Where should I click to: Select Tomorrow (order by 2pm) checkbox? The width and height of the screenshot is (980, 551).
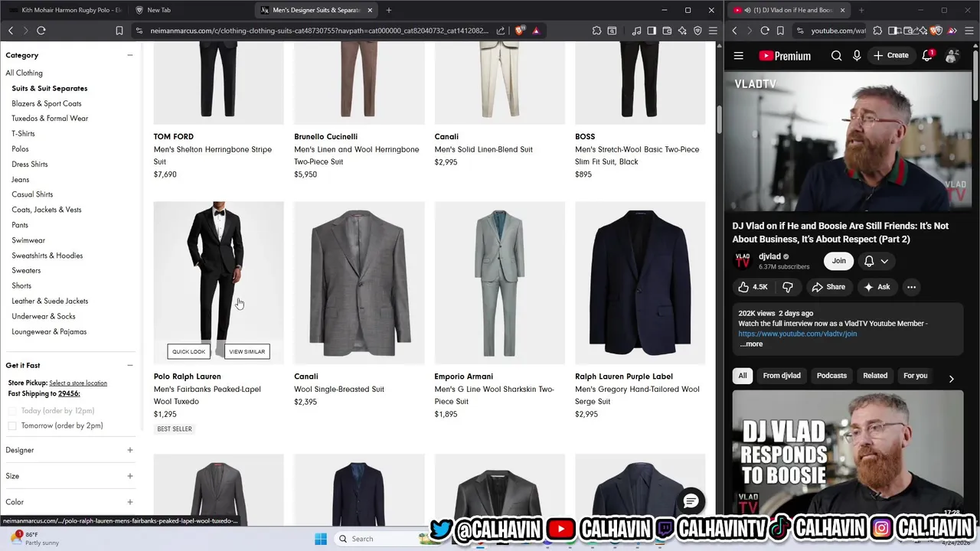[12, 425]
